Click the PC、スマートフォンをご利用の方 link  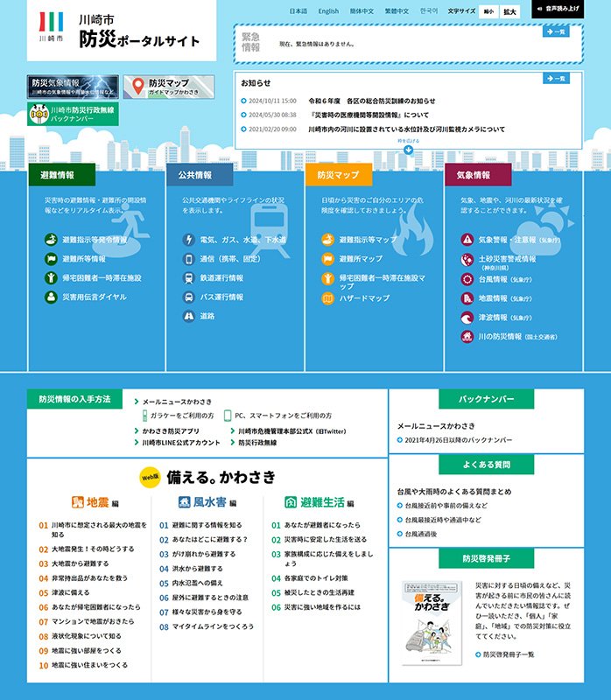click(x=283, y=416)
